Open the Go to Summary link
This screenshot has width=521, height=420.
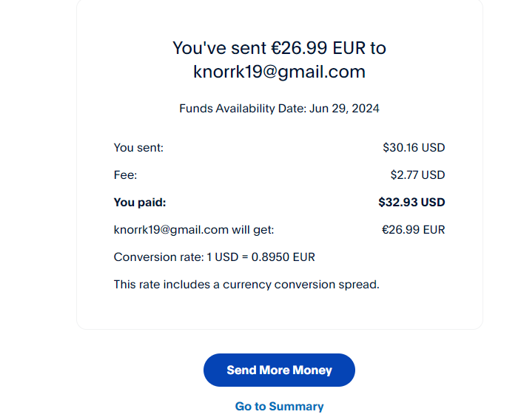tap(279, 406)
